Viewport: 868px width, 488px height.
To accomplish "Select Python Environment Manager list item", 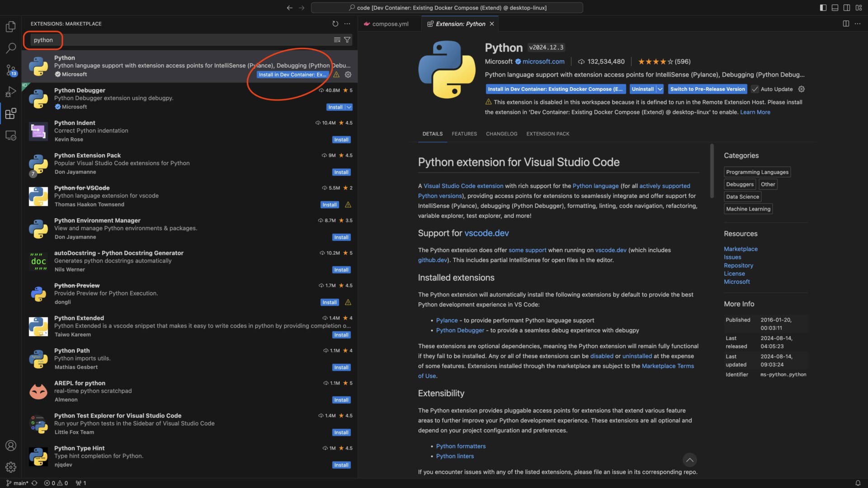I will (x=190, y=228).
